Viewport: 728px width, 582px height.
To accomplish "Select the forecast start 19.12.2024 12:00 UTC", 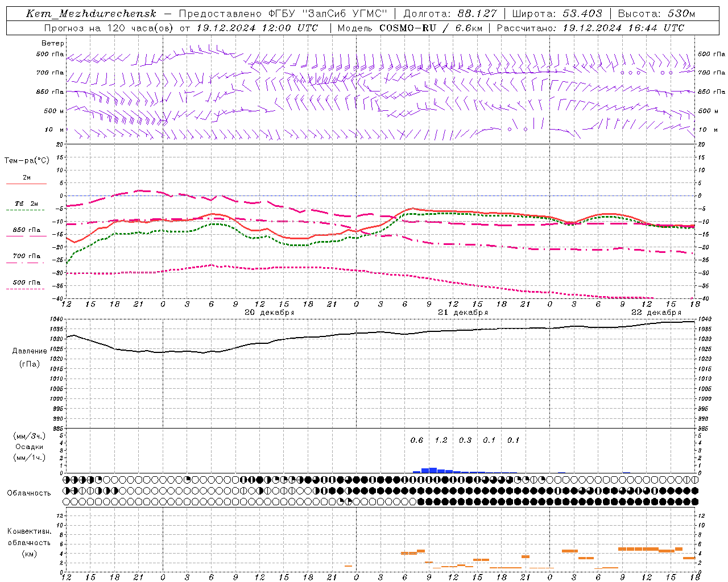I will pyautogui.click(x=257, y=28).
